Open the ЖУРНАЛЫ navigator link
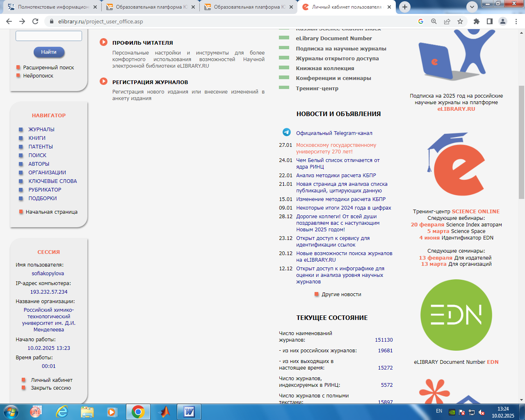This screenshot has height=420, width=525. 41,129
